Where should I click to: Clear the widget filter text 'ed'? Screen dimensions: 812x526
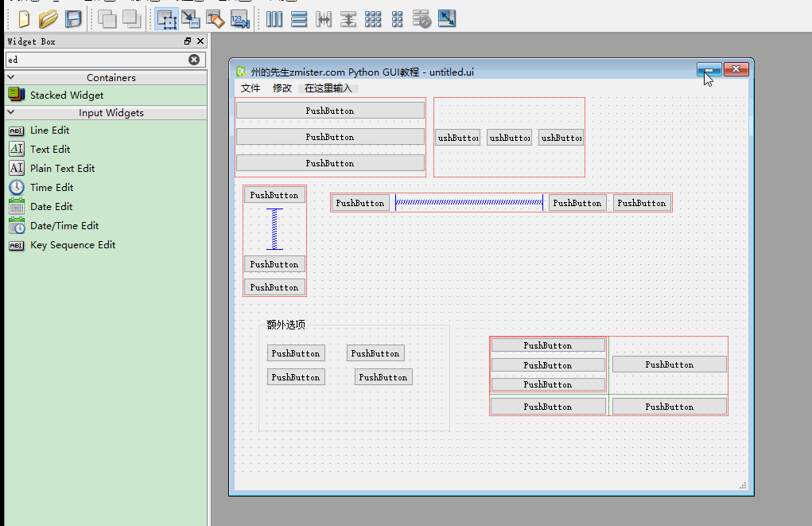point(194,60)
